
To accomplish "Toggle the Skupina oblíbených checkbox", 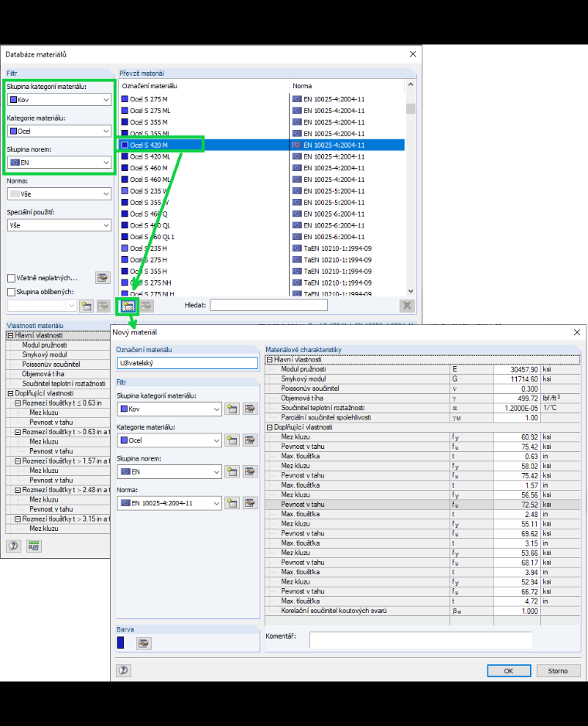I will (11, 292).
